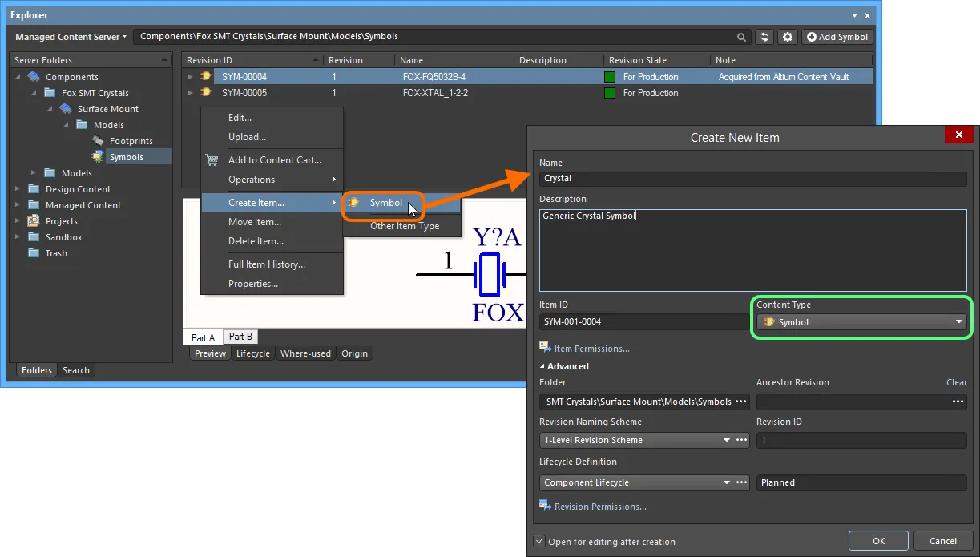Open the 1-Level Revision Scheme dropdown

(727, 440)
